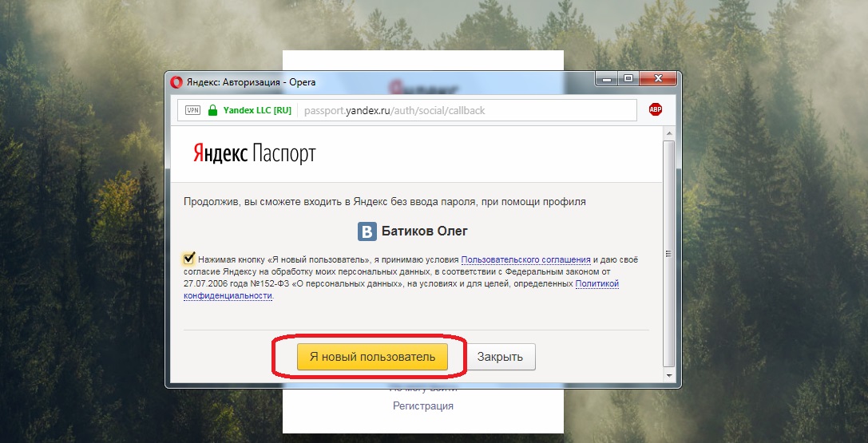Click the text starting «Продолжив, вы сможете входить»
Viewport: 868px width, 443px height.
(385, 202)
